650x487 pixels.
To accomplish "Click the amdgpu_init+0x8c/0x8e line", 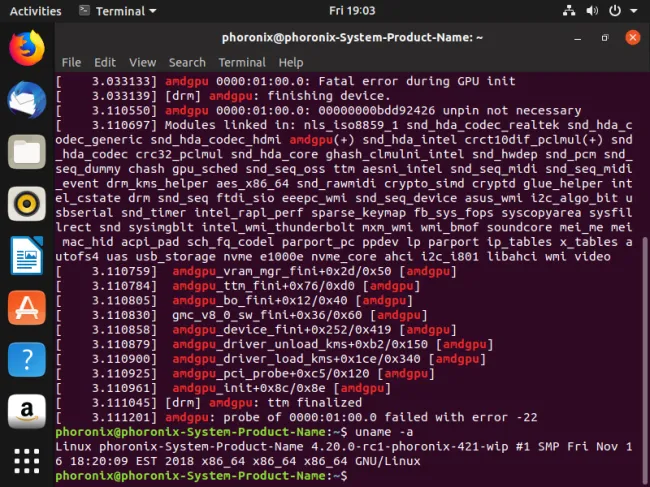I will coord(223,388).
